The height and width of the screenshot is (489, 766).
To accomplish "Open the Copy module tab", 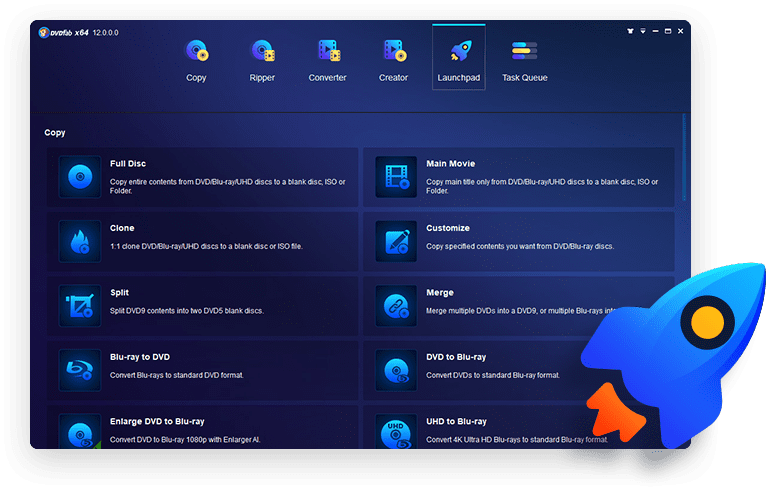I will point(196,60).
